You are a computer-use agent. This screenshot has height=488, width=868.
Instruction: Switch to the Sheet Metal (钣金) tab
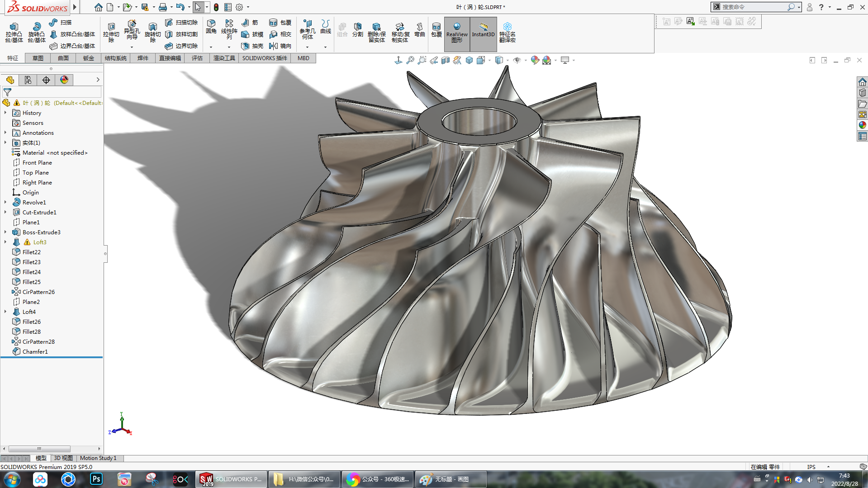89,58
